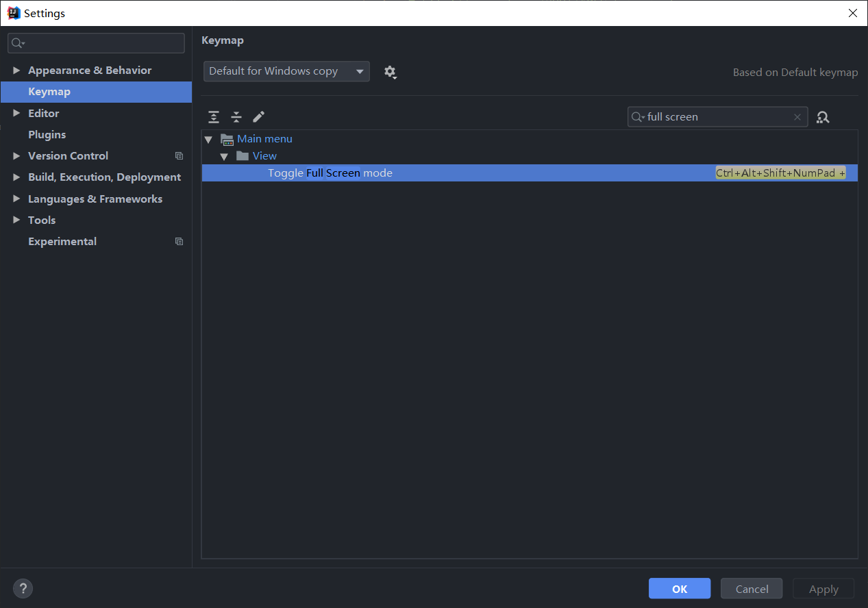The image size is (868, 608).
Task: Click the IntelliJ logo in the title bar
Action: [x=14, y=13]
